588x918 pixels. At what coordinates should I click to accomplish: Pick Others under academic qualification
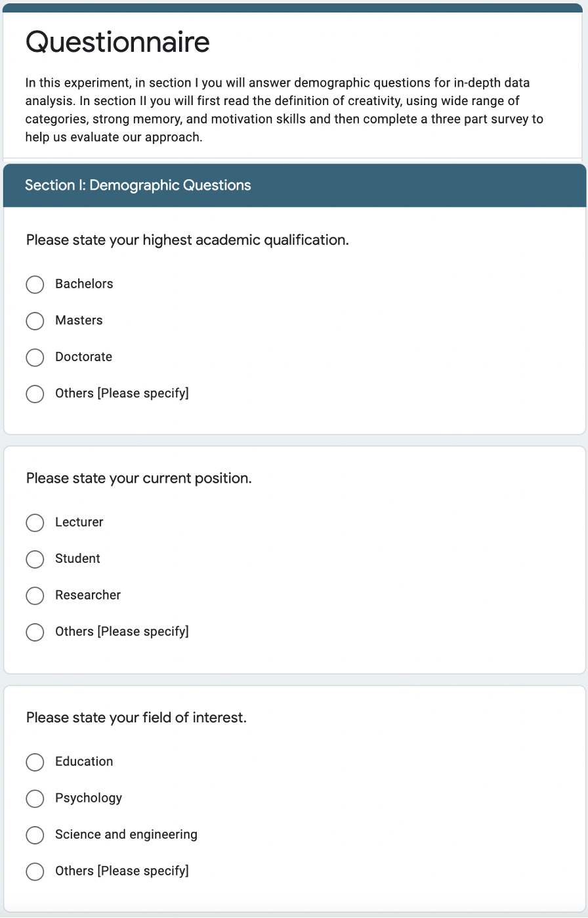(x=35, y=394)
